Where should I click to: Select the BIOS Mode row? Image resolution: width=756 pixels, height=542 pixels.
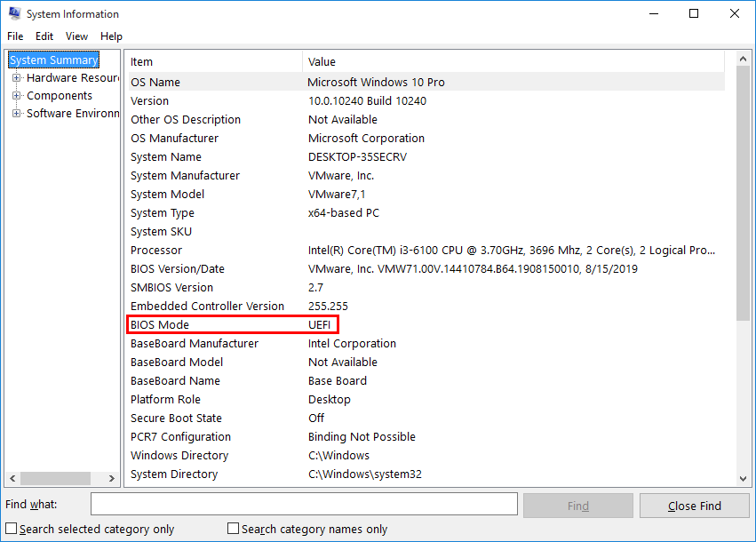pos(426,325)
